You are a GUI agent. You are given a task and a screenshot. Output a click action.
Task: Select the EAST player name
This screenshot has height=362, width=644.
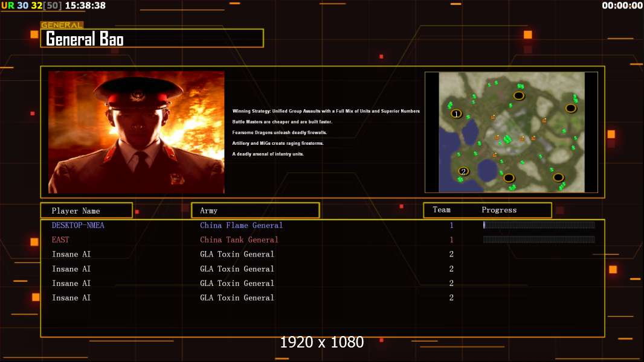click(x=60, y=240)
